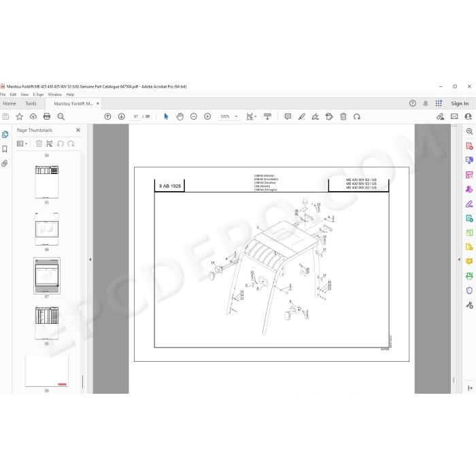476x476 pixels.
Task: Select page 86 thumbnail
Action: point(47,229)
